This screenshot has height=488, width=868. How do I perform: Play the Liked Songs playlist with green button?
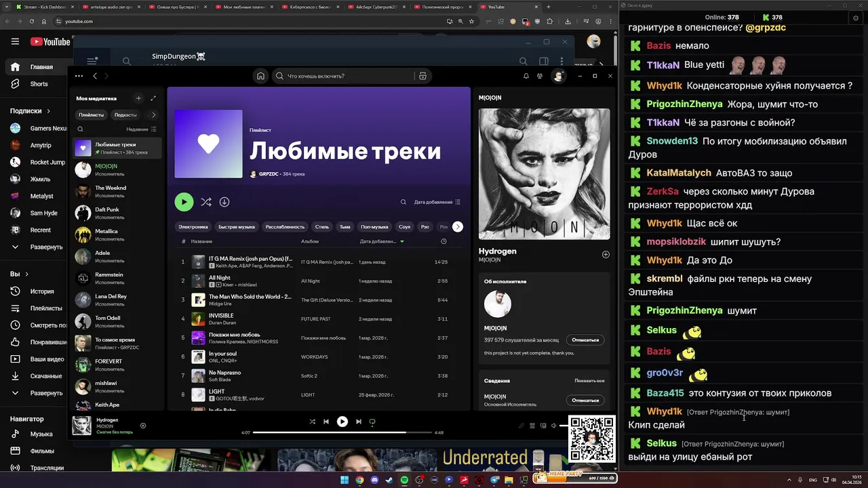184,202
